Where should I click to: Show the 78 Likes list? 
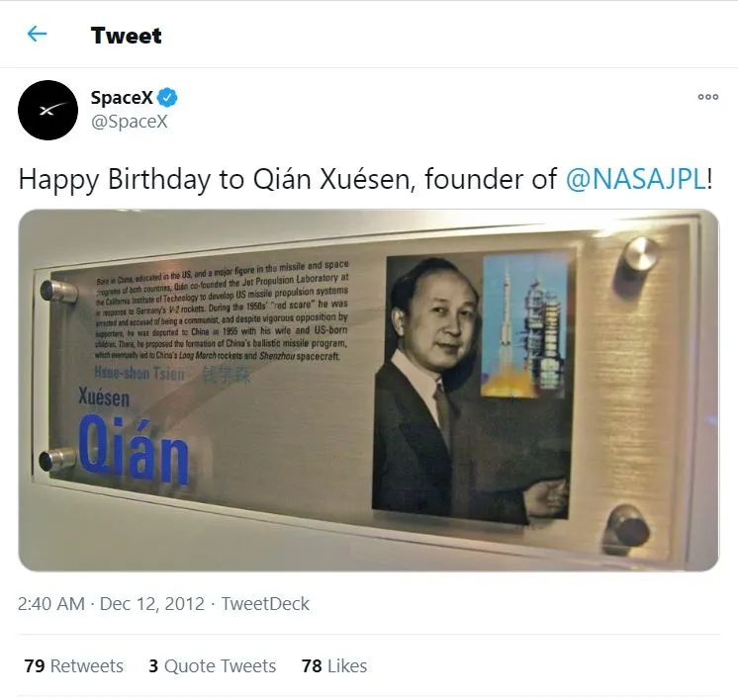334,666
